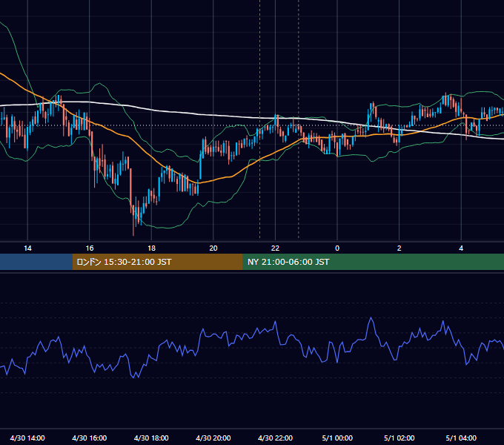Viewport: 504px width, 445px height.
Task: Click the '4/30 14:00' bottom axis label
Action: click(x=27, y=438)
